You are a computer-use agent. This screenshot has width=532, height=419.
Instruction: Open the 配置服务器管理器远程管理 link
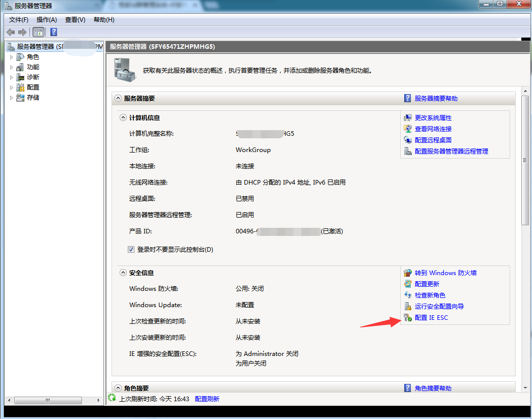click(x=452, y=151)
